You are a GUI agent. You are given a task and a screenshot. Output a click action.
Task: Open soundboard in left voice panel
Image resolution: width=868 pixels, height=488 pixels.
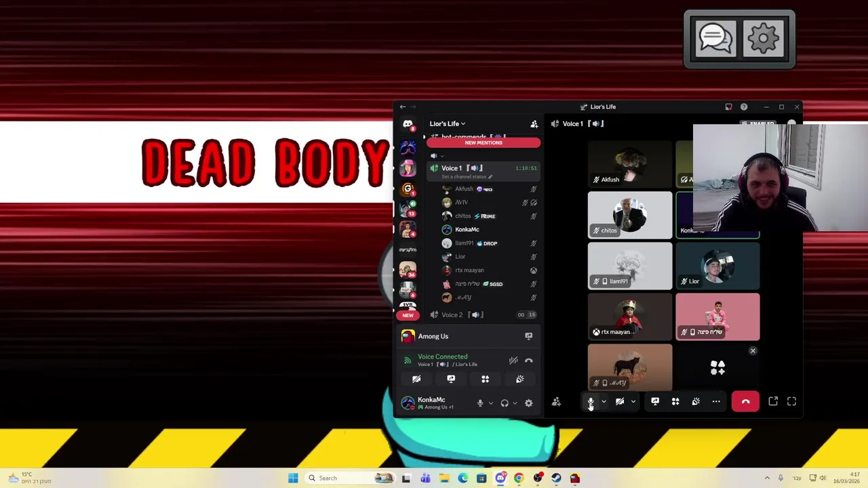pyautogui.click(x=519, y=379)
